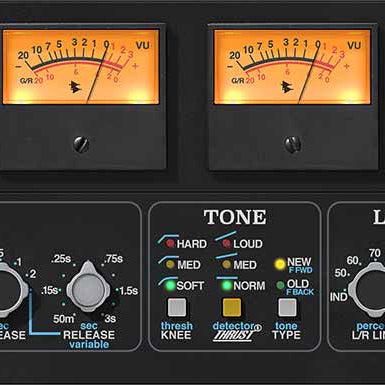This screenshot has height=385, width=385.
Task: Click the .75s release mark
Action: [x=113, y=259]
